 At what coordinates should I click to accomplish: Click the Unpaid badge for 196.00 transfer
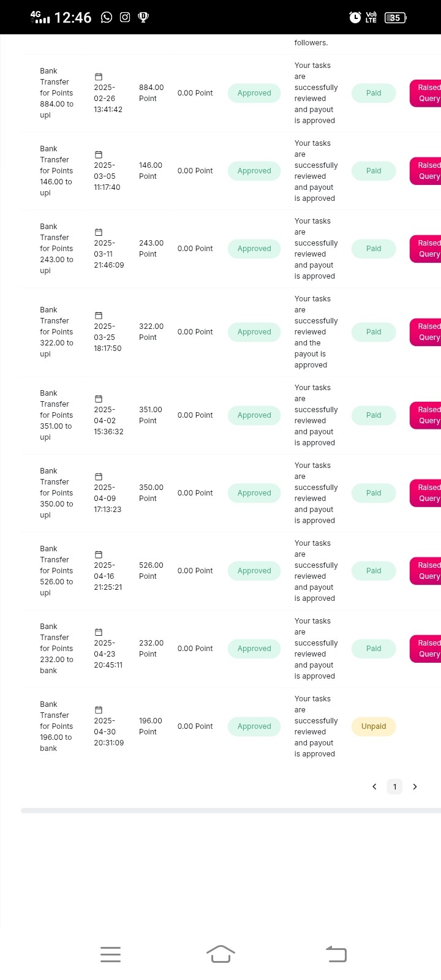[374, 726]
